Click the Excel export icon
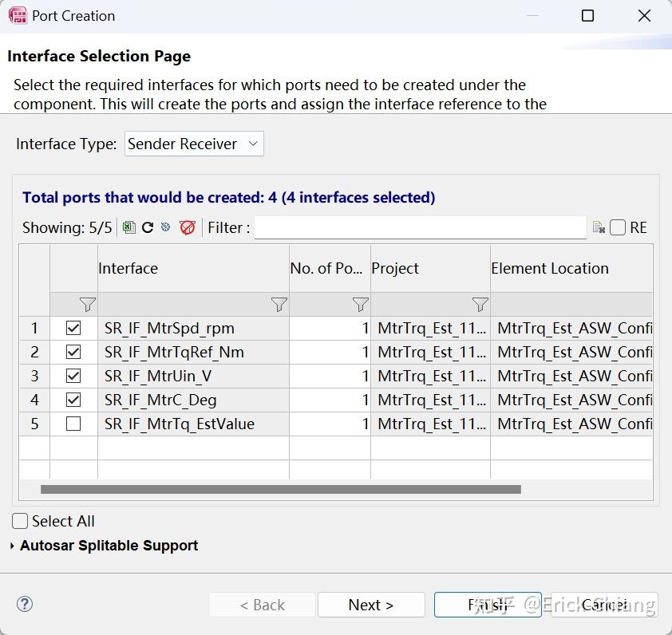 tap(129, 227)
